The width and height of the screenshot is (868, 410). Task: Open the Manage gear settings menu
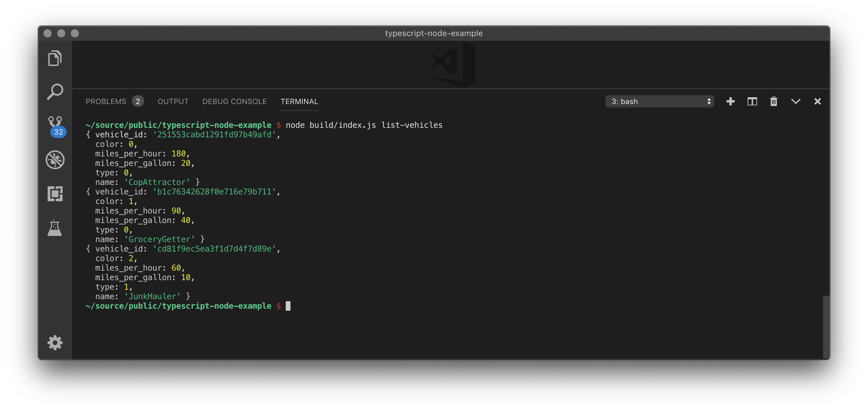pos(55,343)
